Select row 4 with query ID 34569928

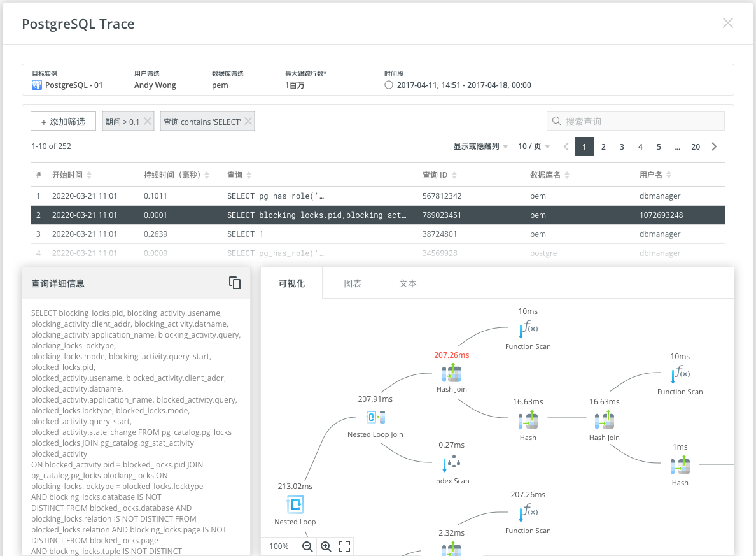378,253
